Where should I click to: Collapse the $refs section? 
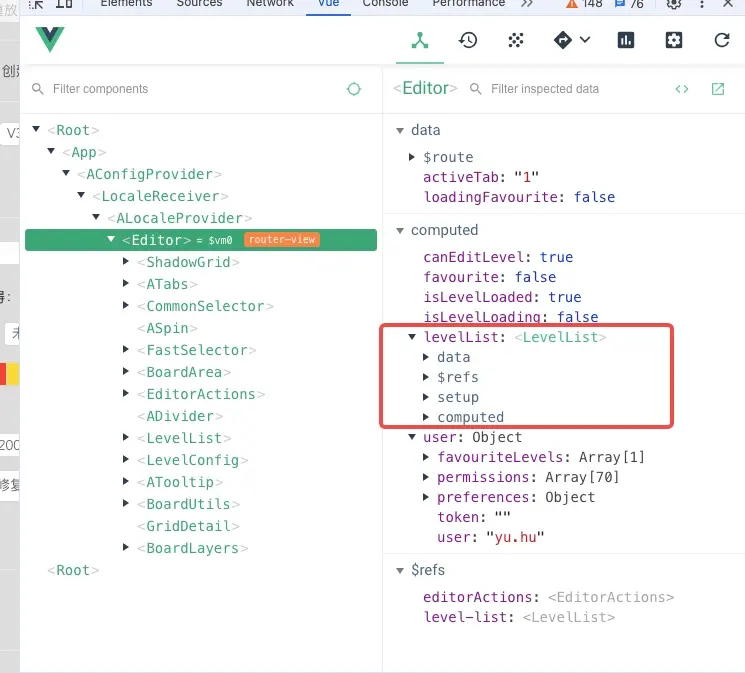click(400, 570)
